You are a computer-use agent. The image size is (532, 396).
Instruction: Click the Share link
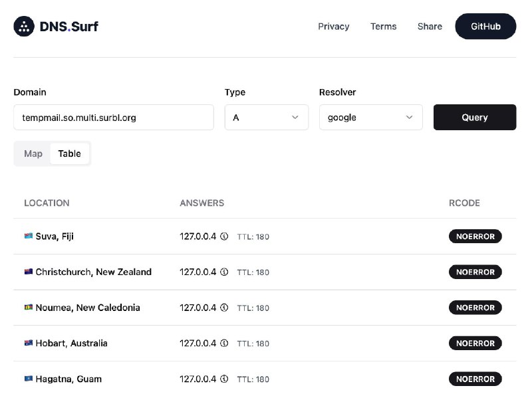click(430, 27)
